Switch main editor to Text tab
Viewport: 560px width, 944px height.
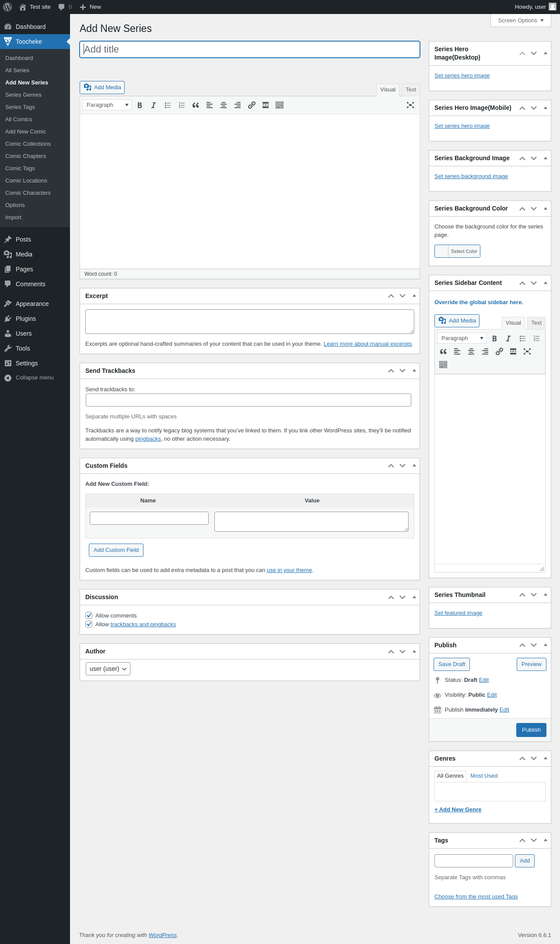410,90
